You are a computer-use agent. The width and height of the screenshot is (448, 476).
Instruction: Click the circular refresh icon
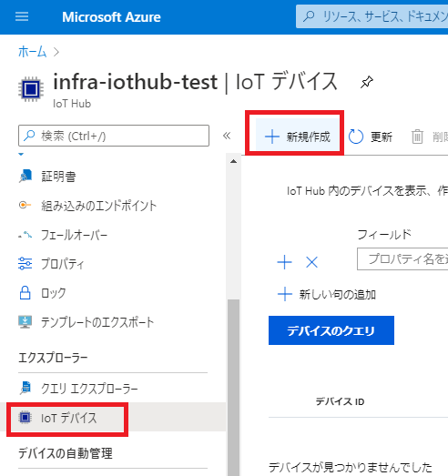click(355, 137)
